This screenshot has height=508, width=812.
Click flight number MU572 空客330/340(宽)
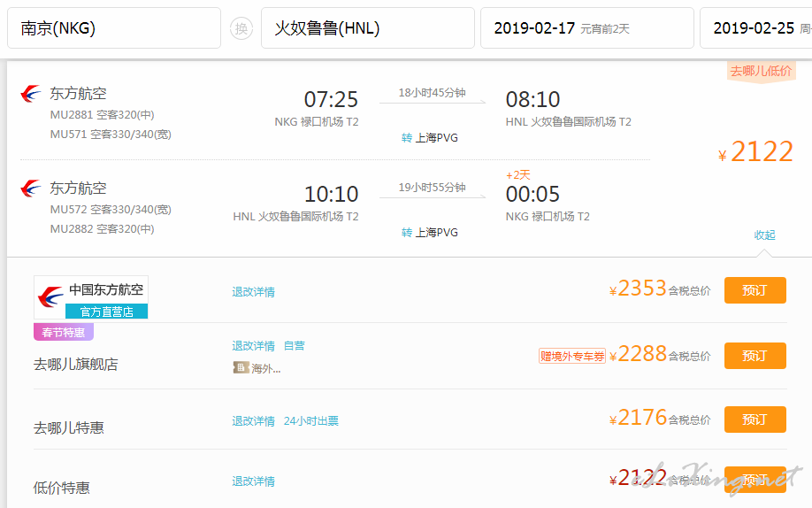point(111,210)
